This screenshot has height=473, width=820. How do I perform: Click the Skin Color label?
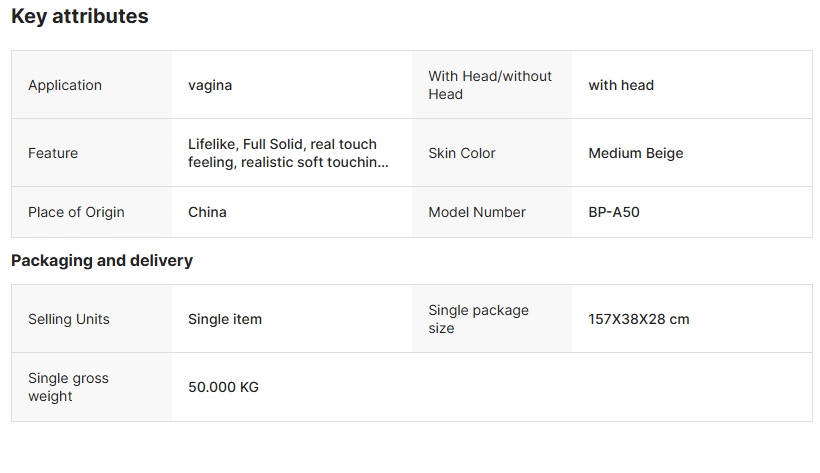462,153
